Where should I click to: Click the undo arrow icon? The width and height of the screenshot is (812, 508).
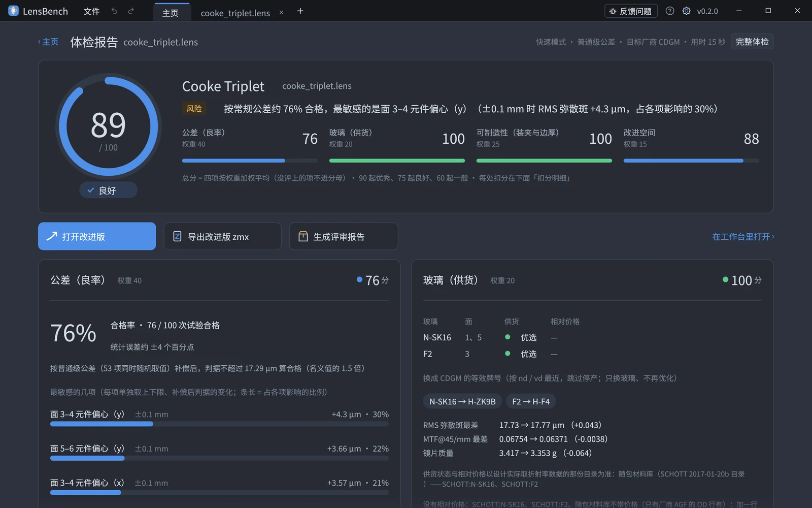(114, 11)
